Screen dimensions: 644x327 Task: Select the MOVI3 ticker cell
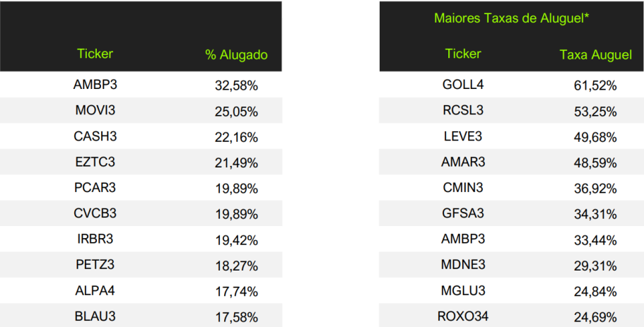click(x=95, y=111)
